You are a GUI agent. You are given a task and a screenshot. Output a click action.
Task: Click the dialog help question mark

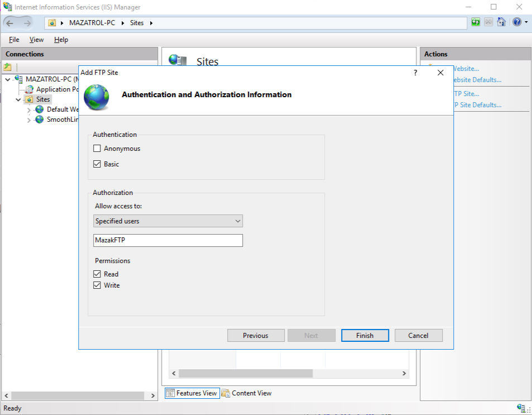click(x=415, y=73)
